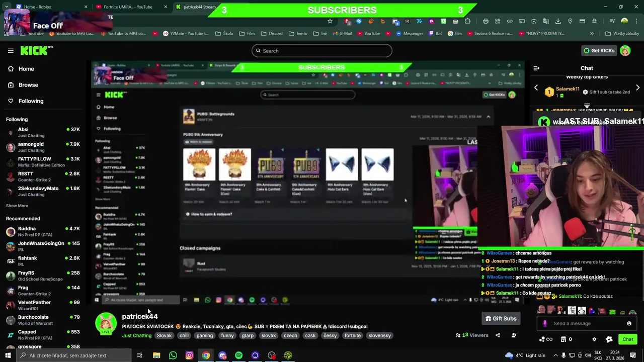The width and height of the screenshot is (644, 362).
Task: Open the user profile avatar menu
Action: [625, 51]
